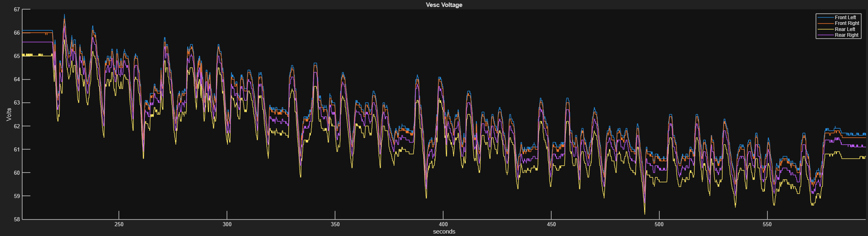Click the 67 y-axis tick label

(17, 9)
